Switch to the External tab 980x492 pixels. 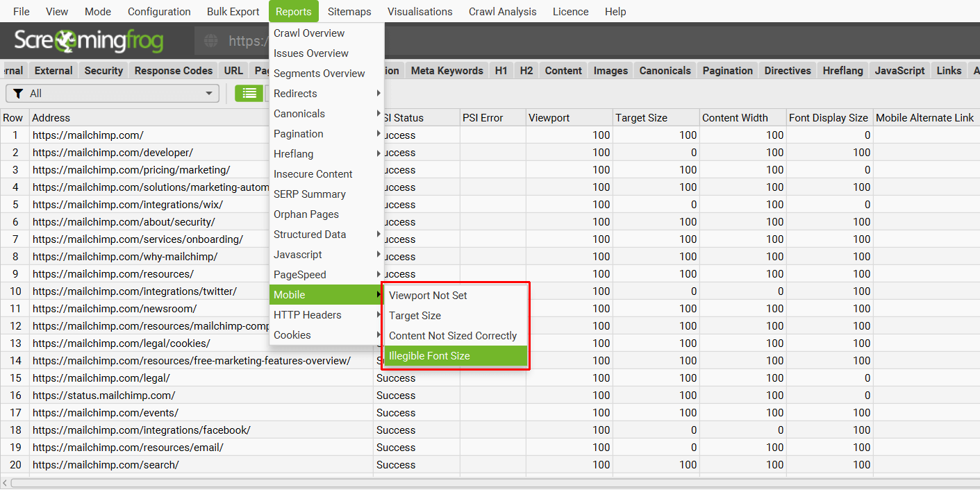pos(53,71)
